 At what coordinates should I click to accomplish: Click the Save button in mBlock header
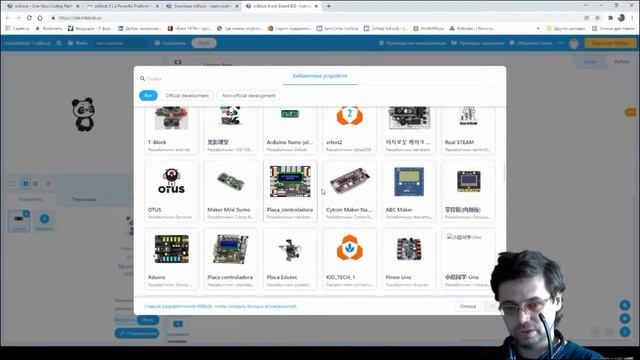[170, 43]
